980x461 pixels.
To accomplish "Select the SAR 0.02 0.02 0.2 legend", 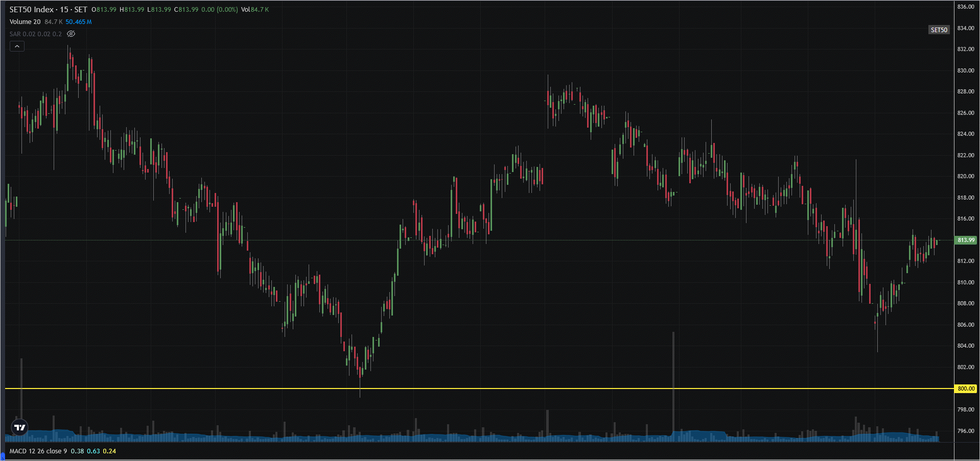I will tap(35, 34).
